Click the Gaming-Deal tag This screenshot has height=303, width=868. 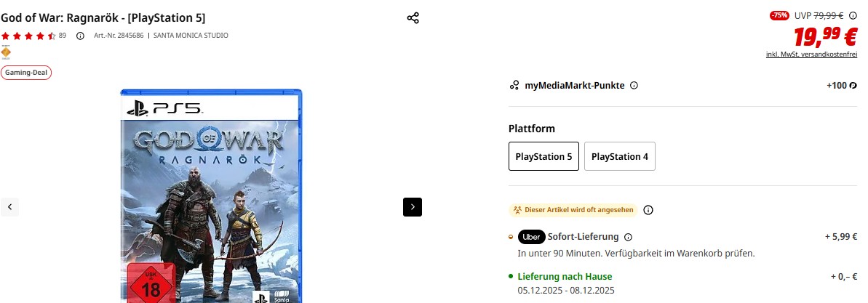coord(26,73)
